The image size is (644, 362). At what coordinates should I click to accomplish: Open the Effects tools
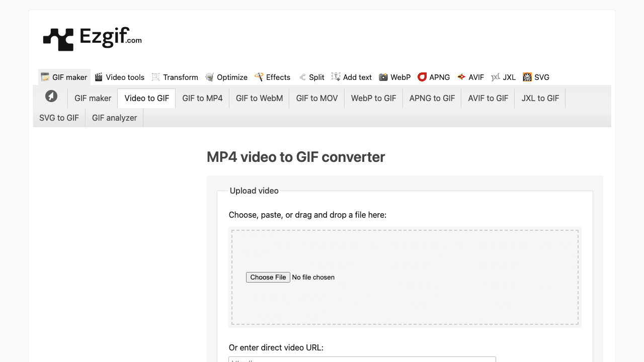point(260,77)
